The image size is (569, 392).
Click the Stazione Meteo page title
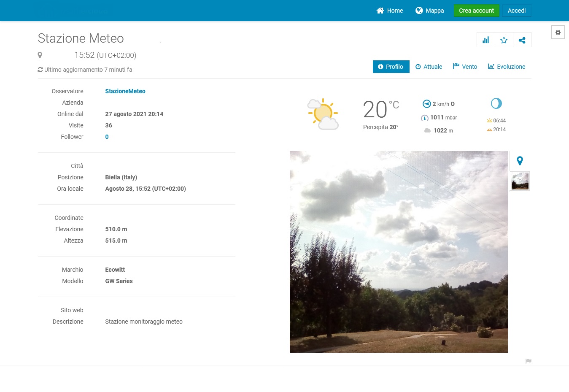[x=81, y=38]
